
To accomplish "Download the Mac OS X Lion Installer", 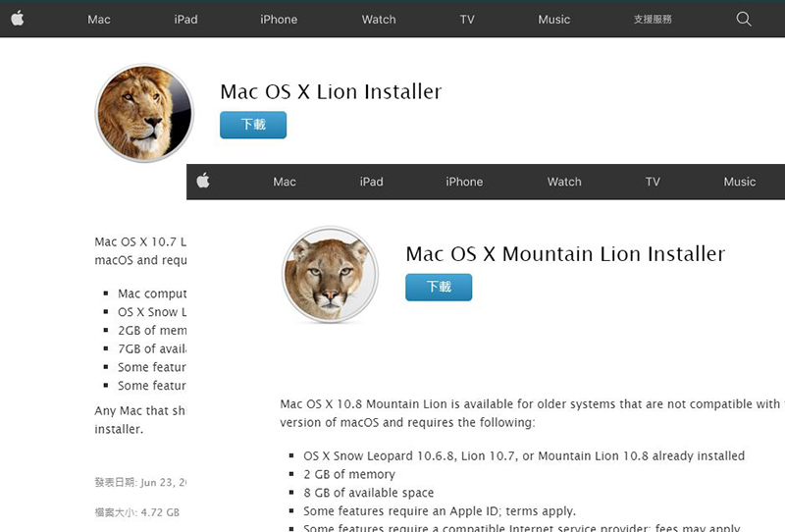I will [x=253, y=125].
